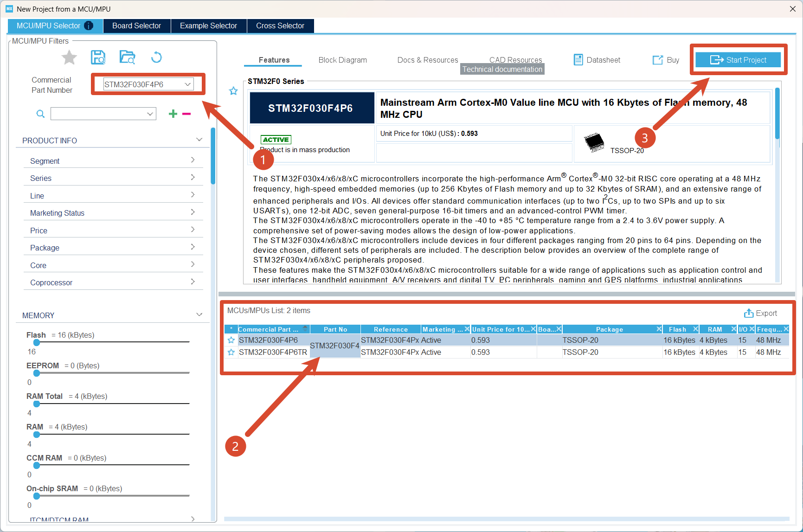The width and height of the screenshot is (803, 532).
Task: Remove the Unit Price column with its X icon
Action: pos(533,329)
